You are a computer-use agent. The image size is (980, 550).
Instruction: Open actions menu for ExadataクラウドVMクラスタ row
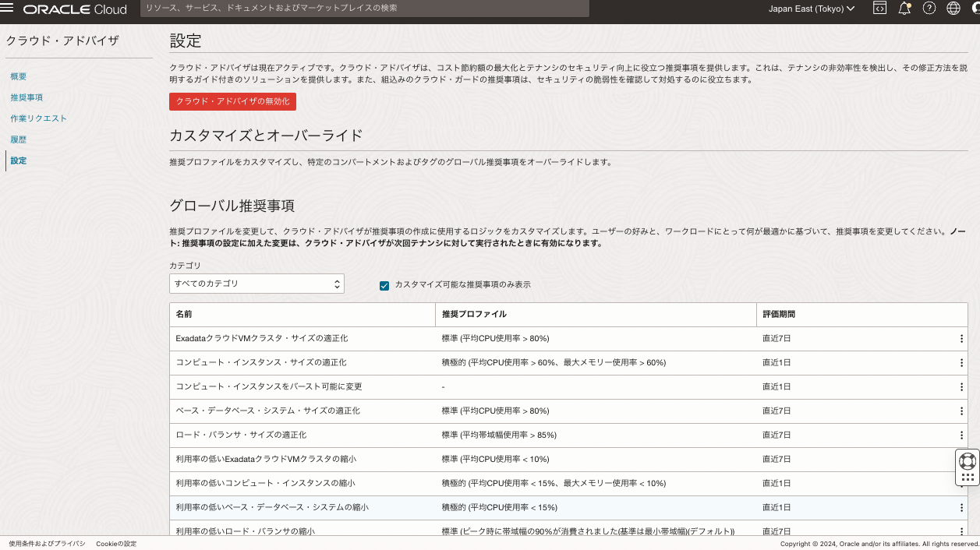(x=961, y=338)
